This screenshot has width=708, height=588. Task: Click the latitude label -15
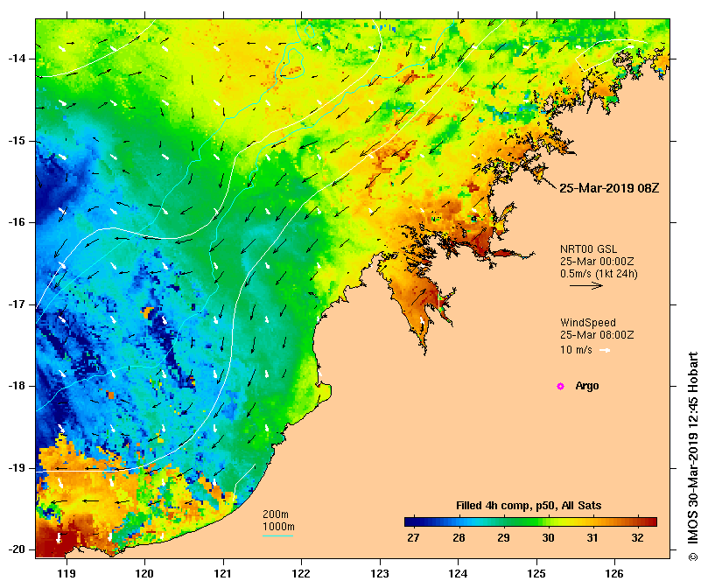[x=17, y=141]
